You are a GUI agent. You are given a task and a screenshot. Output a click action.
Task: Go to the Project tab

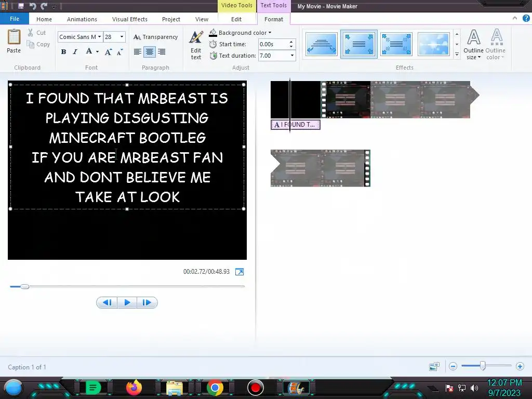(x=171, y=19)
